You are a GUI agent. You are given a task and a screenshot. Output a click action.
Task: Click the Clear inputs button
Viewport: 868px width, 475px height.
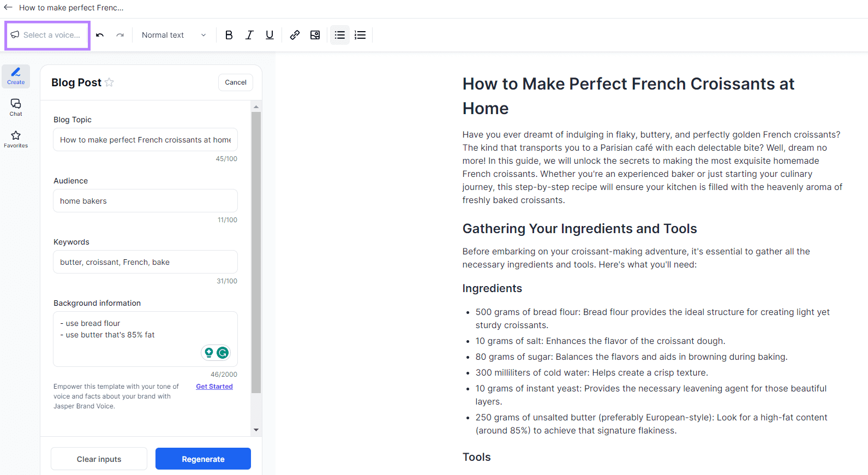point(99,459)
